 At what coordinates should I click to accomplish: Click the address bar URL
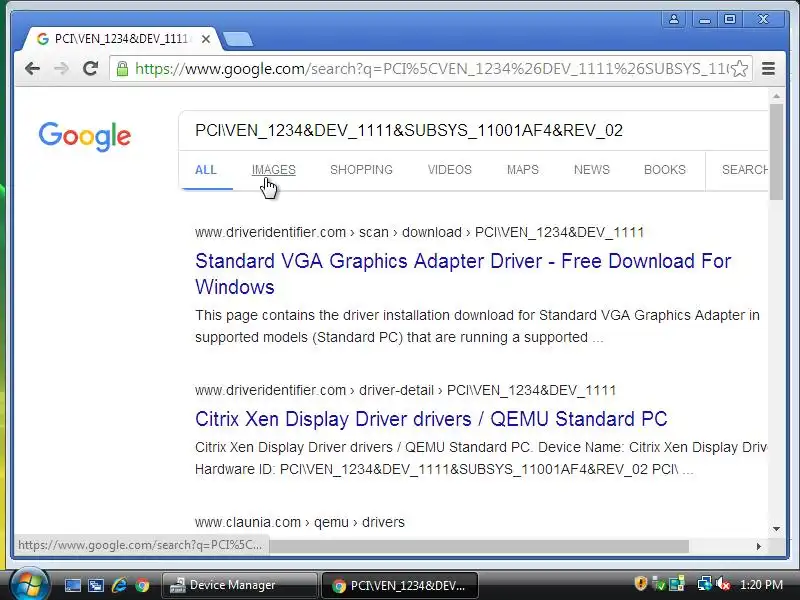tap(431, 68)
